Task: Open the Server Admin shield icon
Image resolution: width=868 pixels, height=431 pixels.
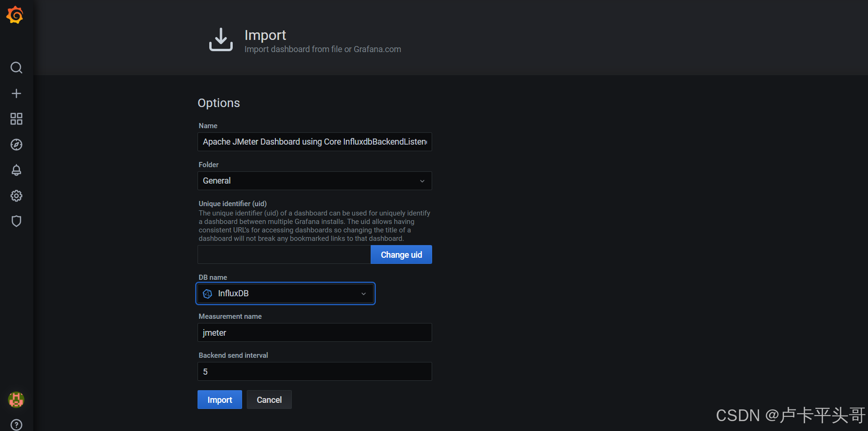Action: tap(16, 221)
